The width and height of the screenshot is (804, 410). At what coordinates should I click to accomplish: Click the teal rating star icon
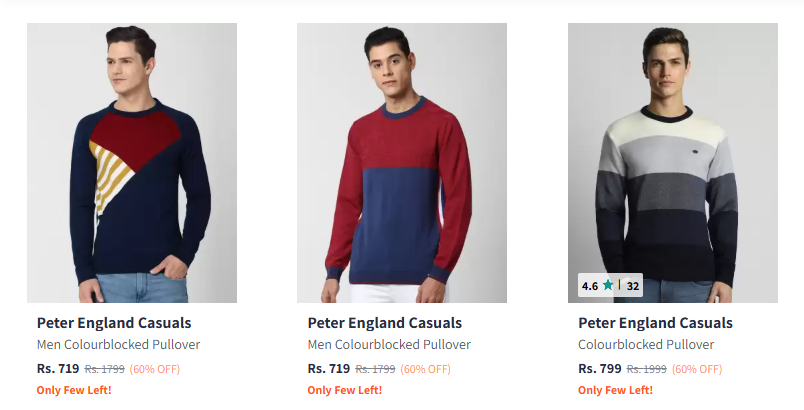pos(608,285)
